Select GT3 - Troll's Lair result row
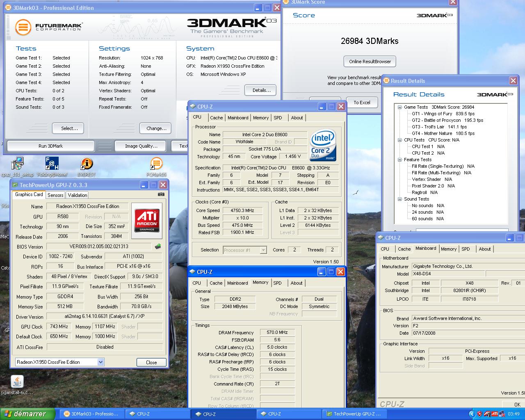The image size is (525, 420). pos(439,127)
